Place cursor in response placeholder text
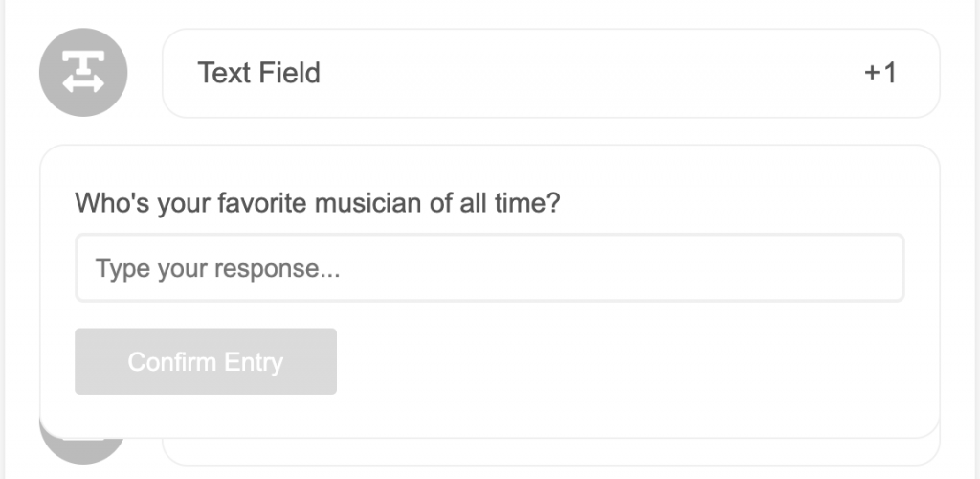980x479 pixels. (217, 268)
